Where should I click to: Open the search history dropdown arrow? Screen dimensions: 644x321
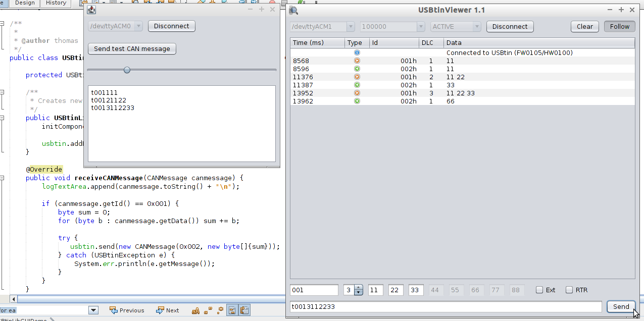pos(93,310)
